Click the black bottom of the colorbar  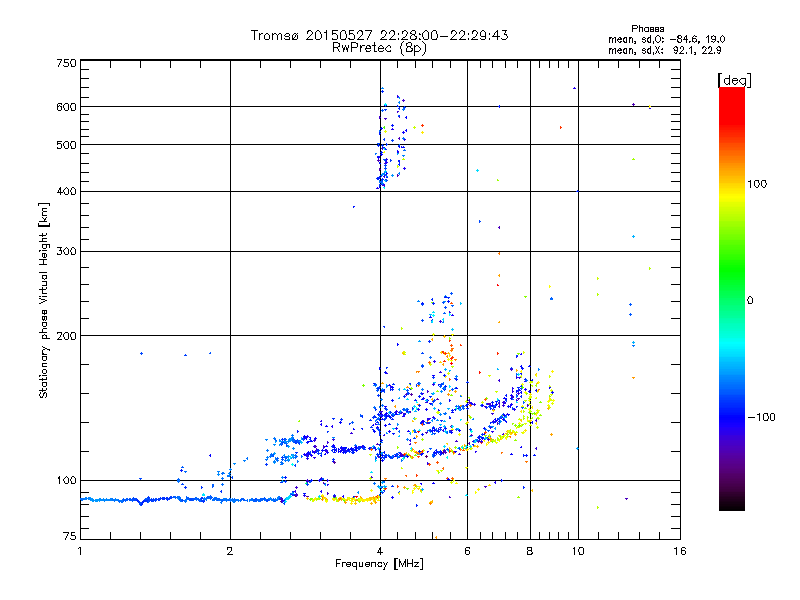click(732, 503)
